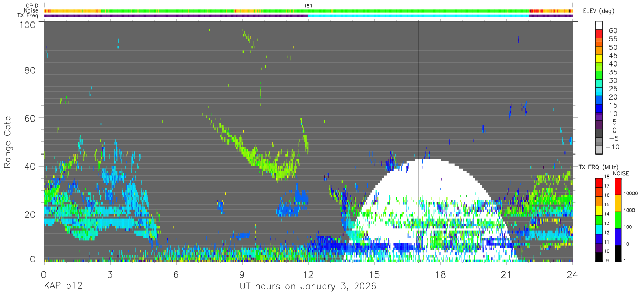Click the '-10' tick on ELEV color bar
This screenshot has height=297, width=644.
(x=613, y=147)
